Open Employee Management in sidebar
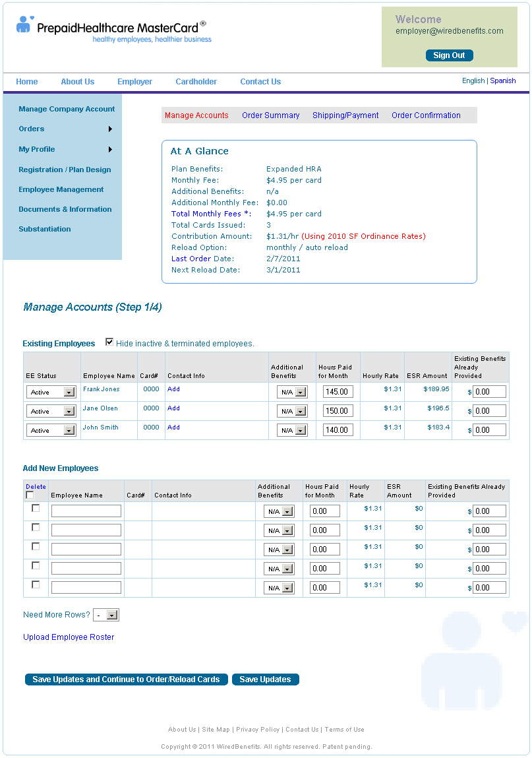Viewport: 532px width, 758px height. coord(61,189)
